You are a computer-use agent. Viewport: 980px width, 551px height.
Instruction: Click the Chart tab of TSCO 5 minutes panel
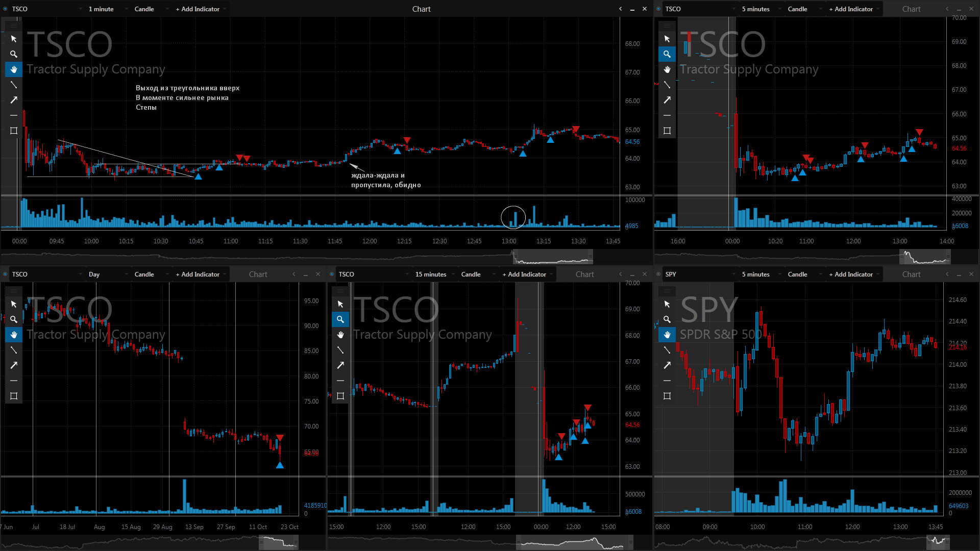911,9
